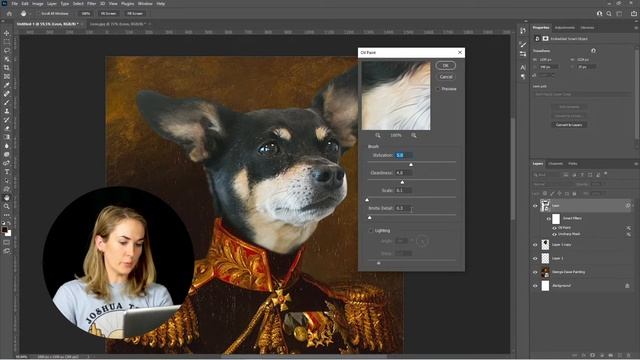Toggle the Preview checkbox in Oil Paint
This screenshot has width=640, height=360.
438,89
